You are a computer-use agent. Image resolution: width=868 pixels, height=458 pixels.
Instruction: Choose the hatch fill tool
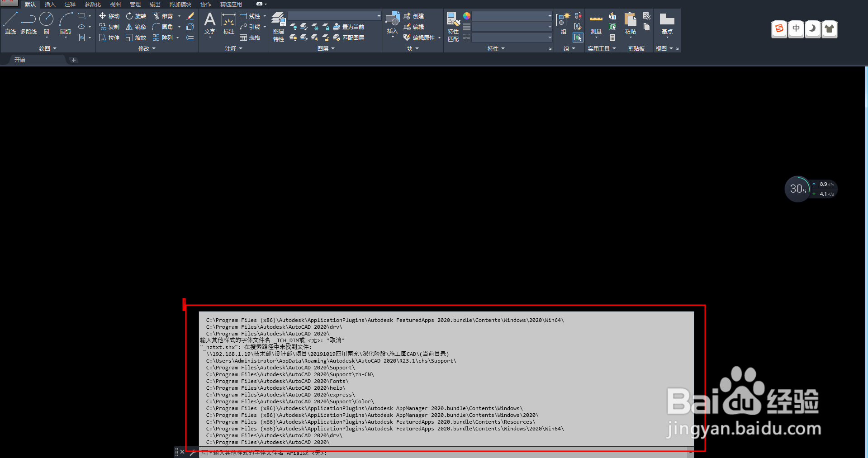(x=82, y=38)
